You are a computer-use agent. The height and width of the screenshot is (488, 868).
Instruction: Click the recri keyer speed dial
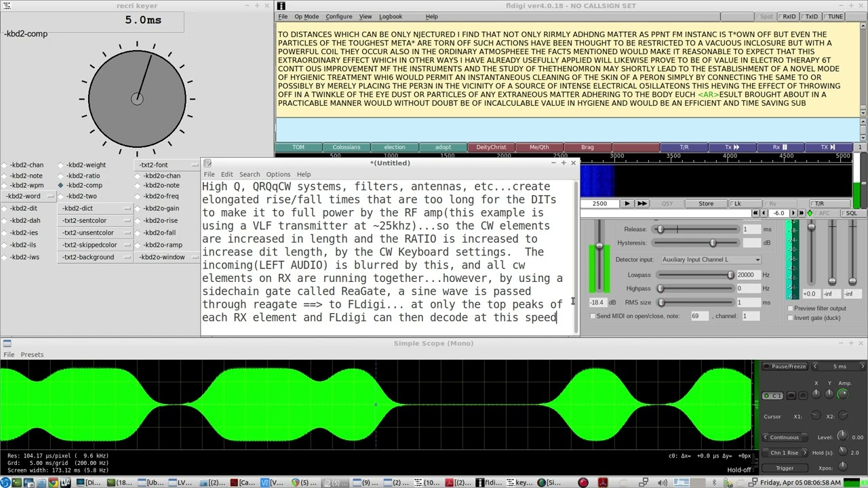[137, 99]
